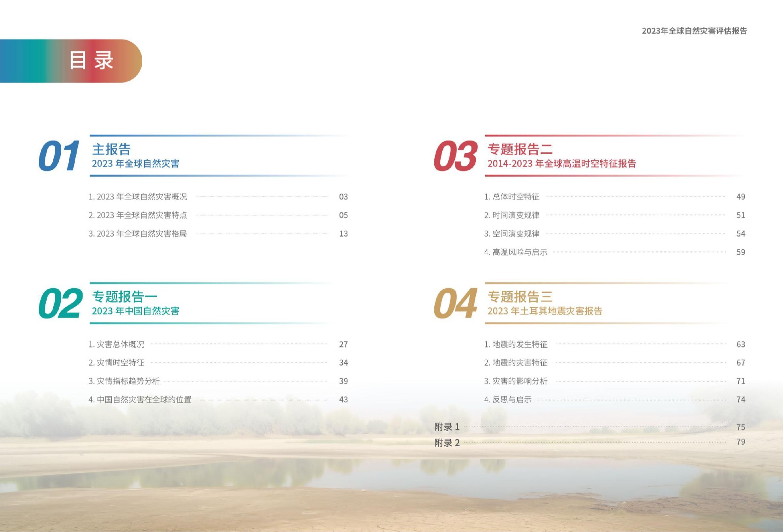Go to entry 3. 灾情指标趋势分析

[124, 381]
